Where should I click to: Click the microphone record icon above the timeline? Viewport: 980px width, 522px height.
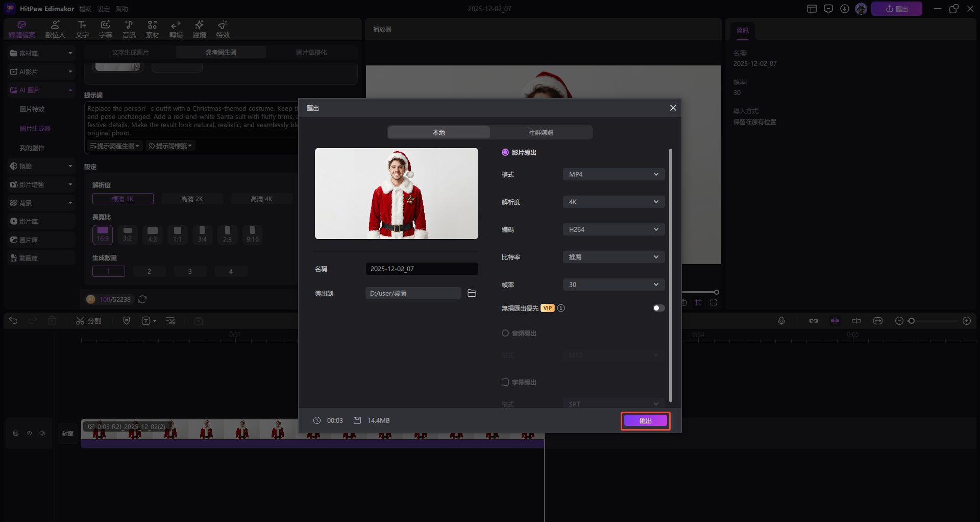tap(781, 321)
